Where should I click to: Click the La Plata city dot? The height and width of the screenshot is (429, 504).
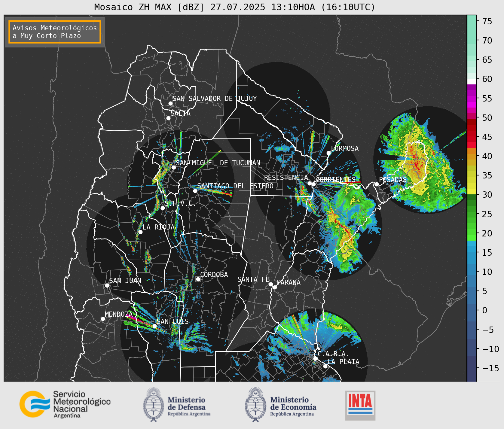[325, 366]
